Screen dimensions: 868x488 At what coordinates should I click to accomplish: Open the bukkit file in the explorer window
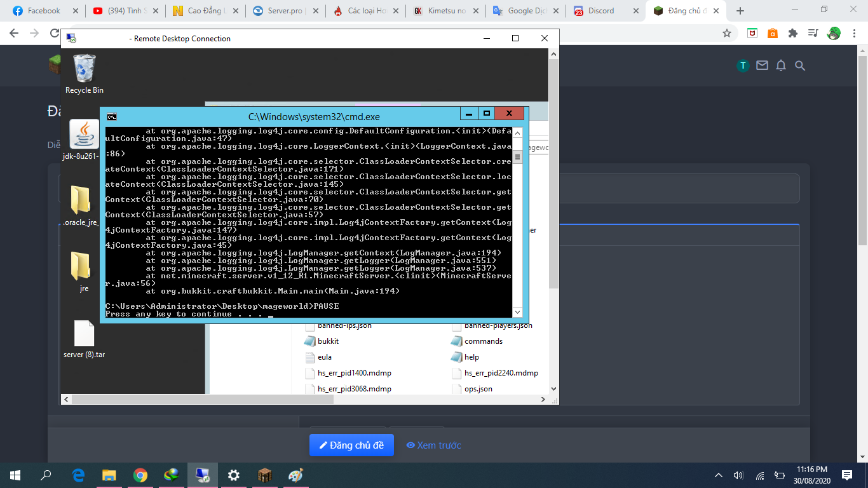point(322,341)
